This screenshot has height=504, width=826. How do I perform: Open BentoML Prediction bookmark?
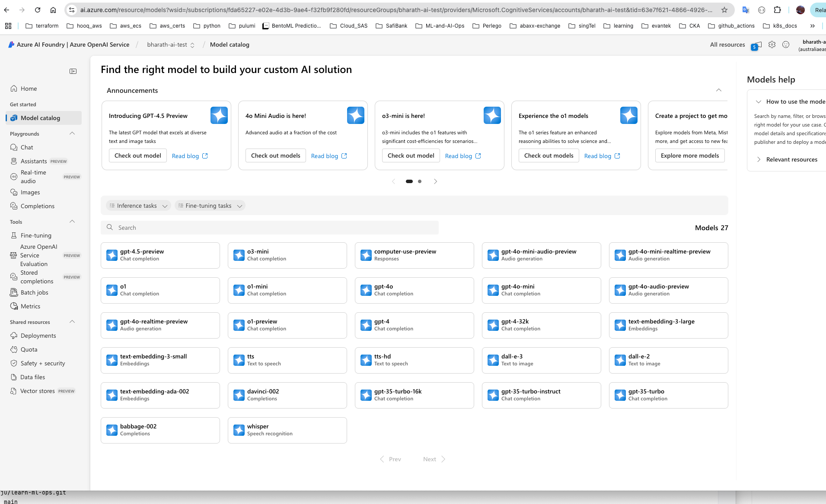pos(292,26)
